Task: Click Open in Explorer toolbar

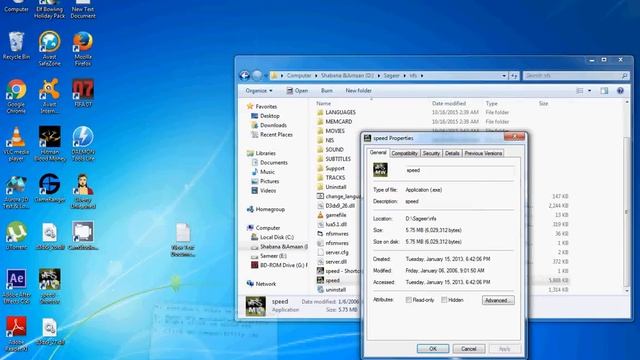Action: (297, 91)
